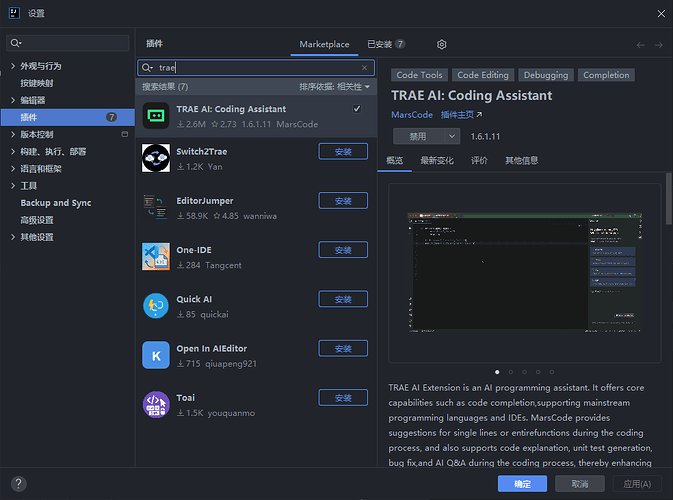This screenshot has height=500, width=673.
Task: Install the One-IDE plugin
Action: pyautogui.click(x=343, y=250)
